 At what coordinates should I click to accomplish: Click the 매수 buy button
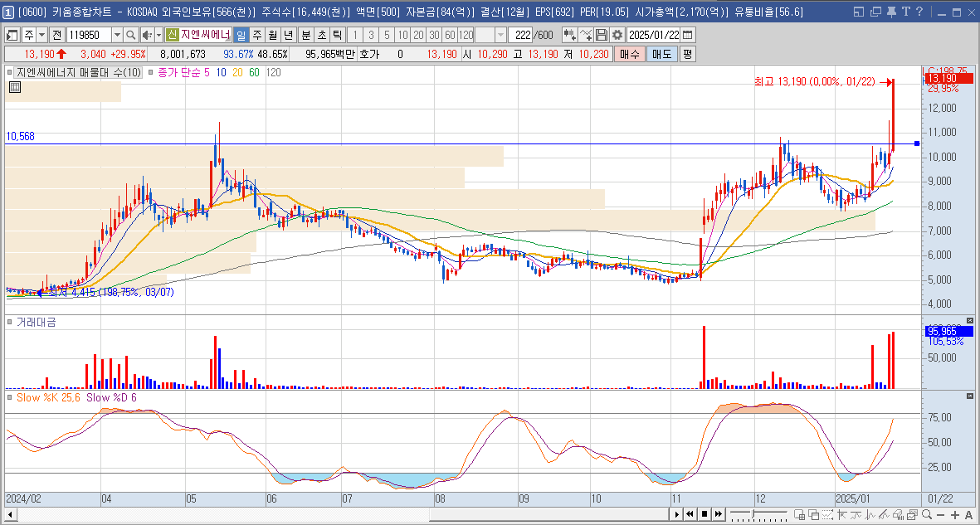click(629, 55)
